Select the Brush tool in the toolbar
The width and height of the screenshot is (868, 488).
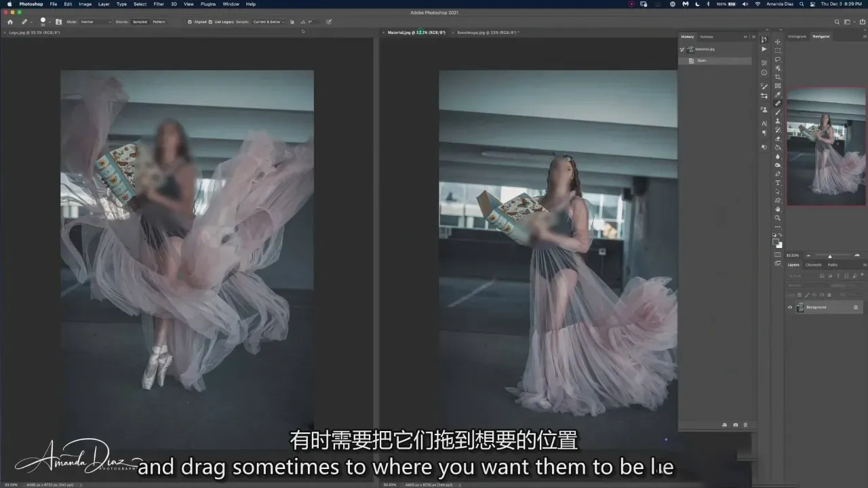point(778,113)
